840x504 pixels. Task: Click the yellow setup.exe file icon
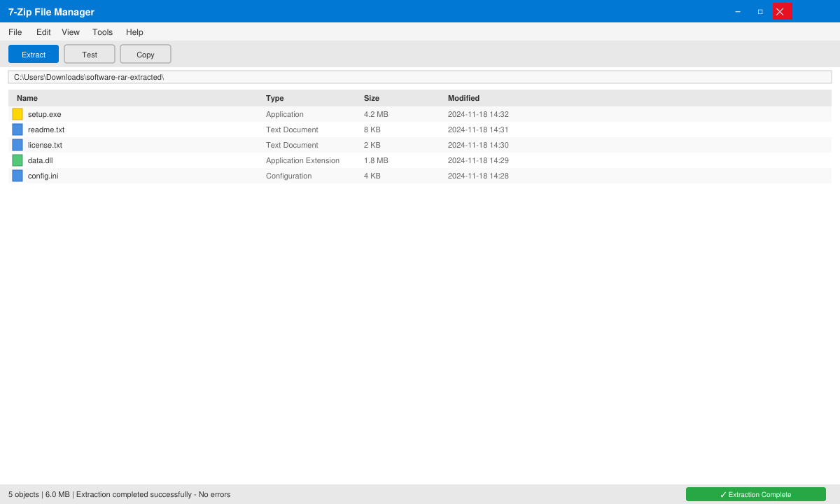coord(17,114)
